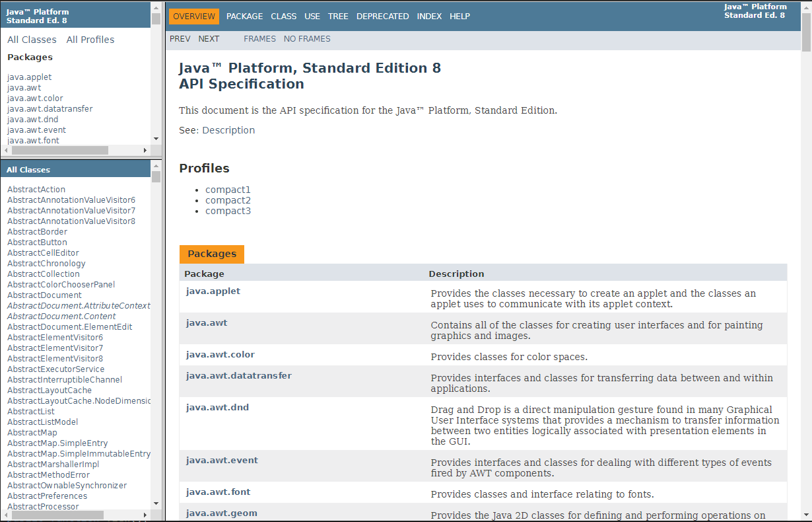Select java.awt.dnd in the left packages list
The height and width of the screenshot is (522, 812).
pos(33,120)
